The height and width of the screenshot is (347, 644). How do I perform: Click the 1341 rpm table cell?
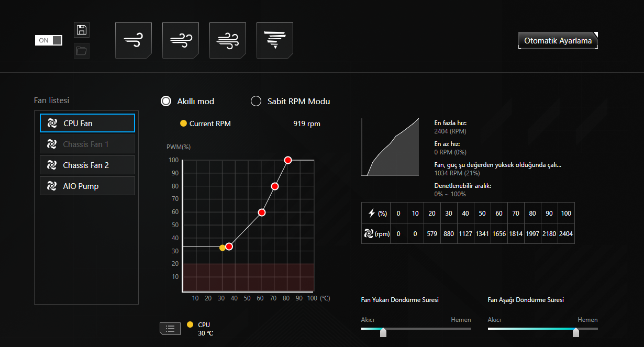(x=482, y=234)
